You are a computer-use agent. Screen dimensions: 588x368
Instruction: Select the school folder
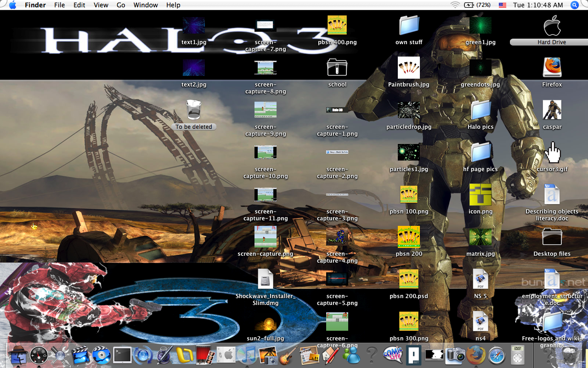tap(337, 68)
